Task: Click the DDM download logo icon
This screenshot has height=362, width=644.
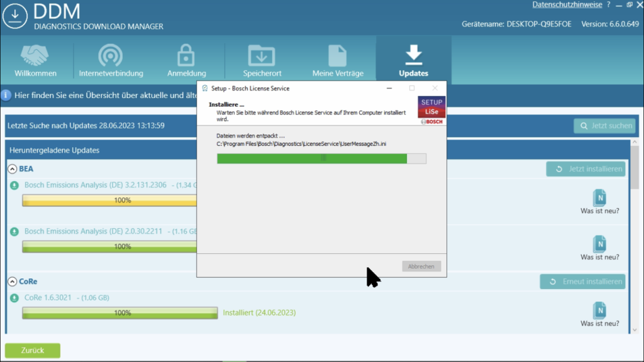Action: point(15,16)
